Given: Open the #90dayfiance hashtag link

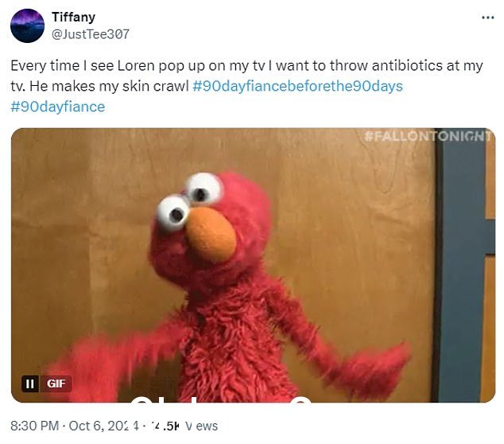Looking at the screenshot, I should 58,107.
